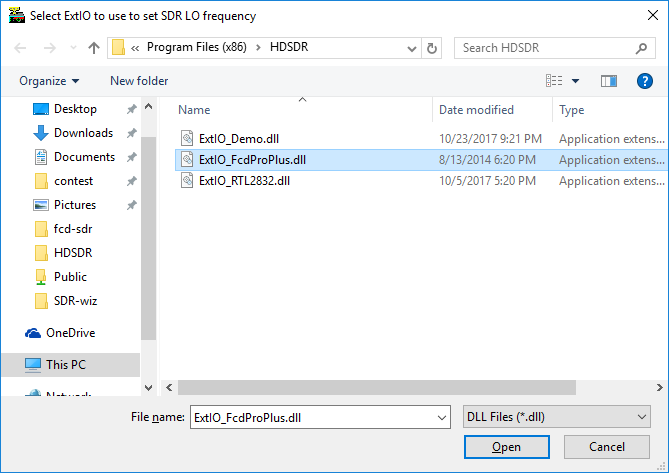Screen dimensions: 669x473
Task: Open the SDR-wiz folder in sidebar
Action: [76, 301]
